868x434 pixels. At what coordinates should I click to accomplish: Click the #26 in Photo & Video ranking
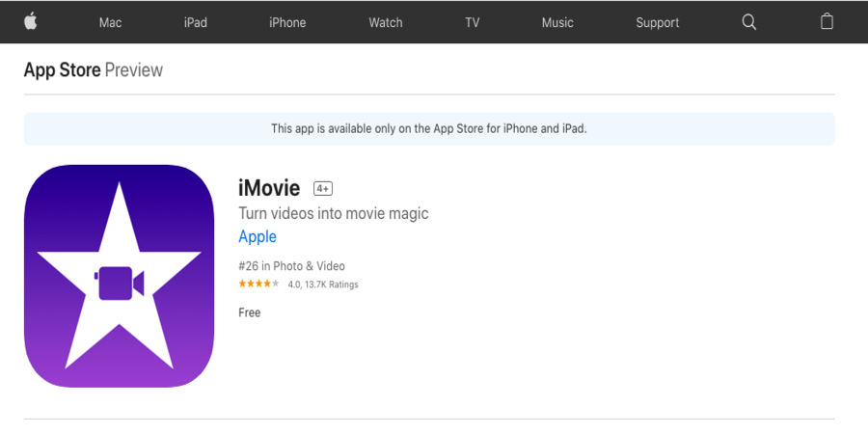(x=291, y=266)
